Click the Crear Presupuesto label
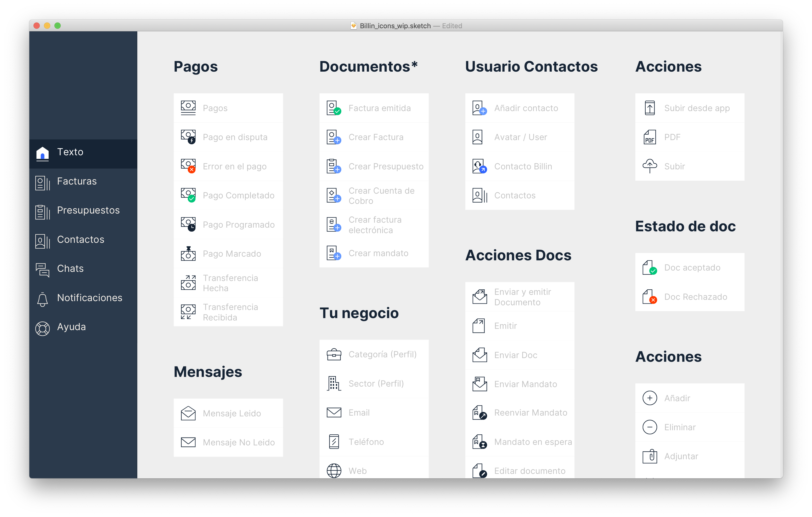 386,166
